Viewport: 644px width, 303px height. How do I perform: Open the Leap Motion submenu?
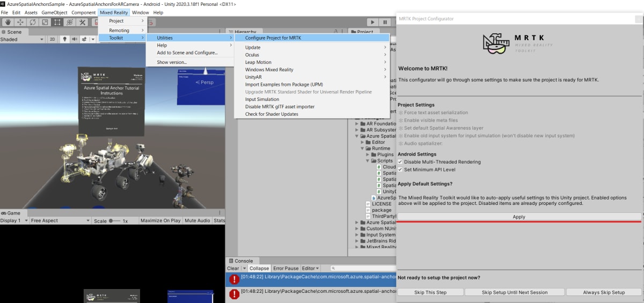(x=312, y=62)
